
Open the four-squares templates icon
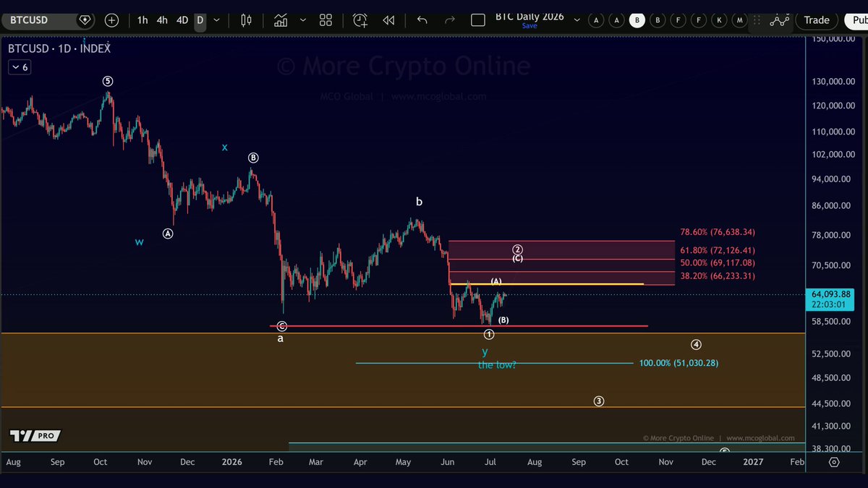(326, 20)
